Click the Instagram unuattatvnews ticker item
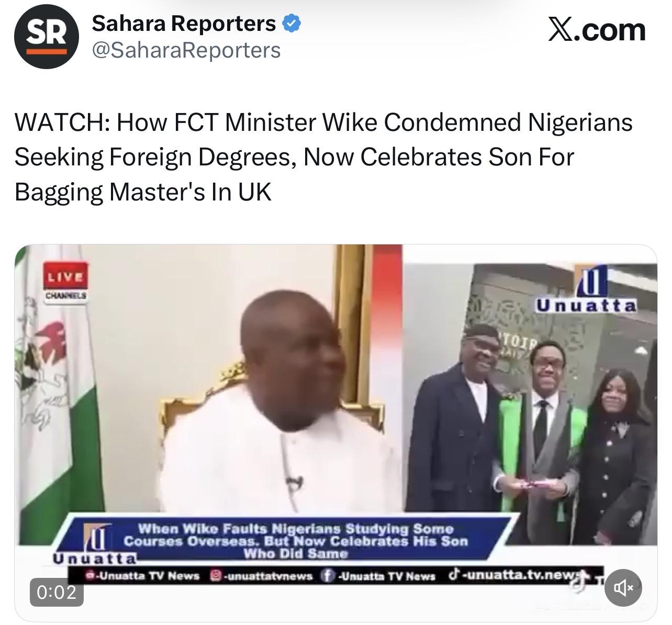Screen dimensions: 672x625 point(261,576)
